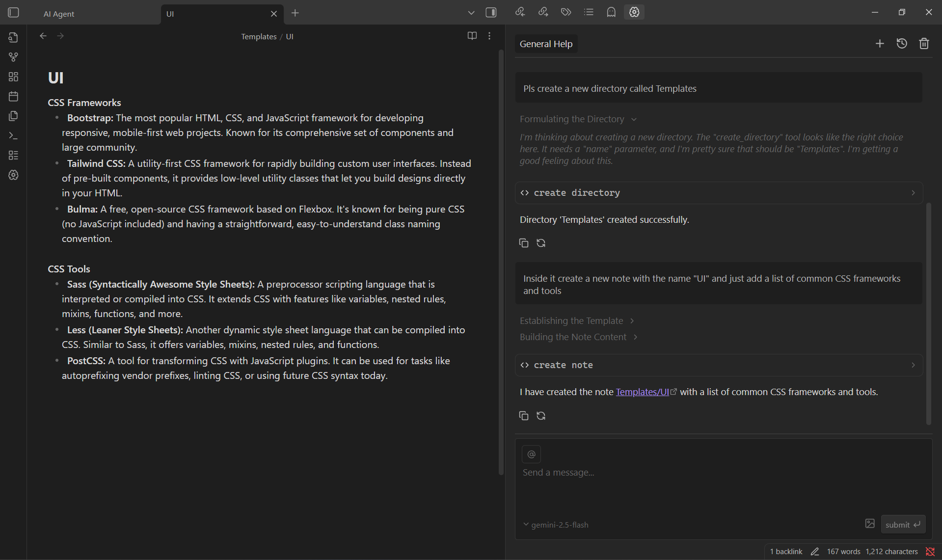The image size is (942, 560).
Task: Show outgoing links from the toolbar
Action: coord(543,12)
